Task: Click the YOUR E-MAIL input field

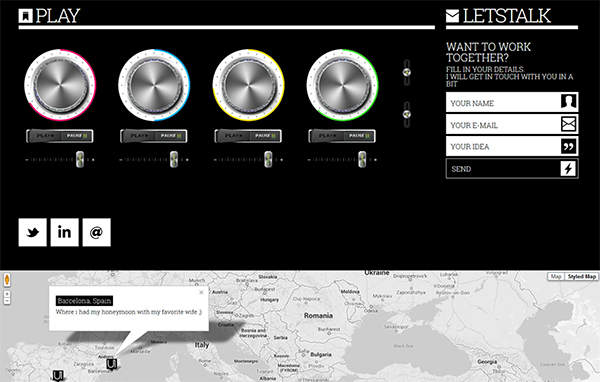Action: coord(512,124)
